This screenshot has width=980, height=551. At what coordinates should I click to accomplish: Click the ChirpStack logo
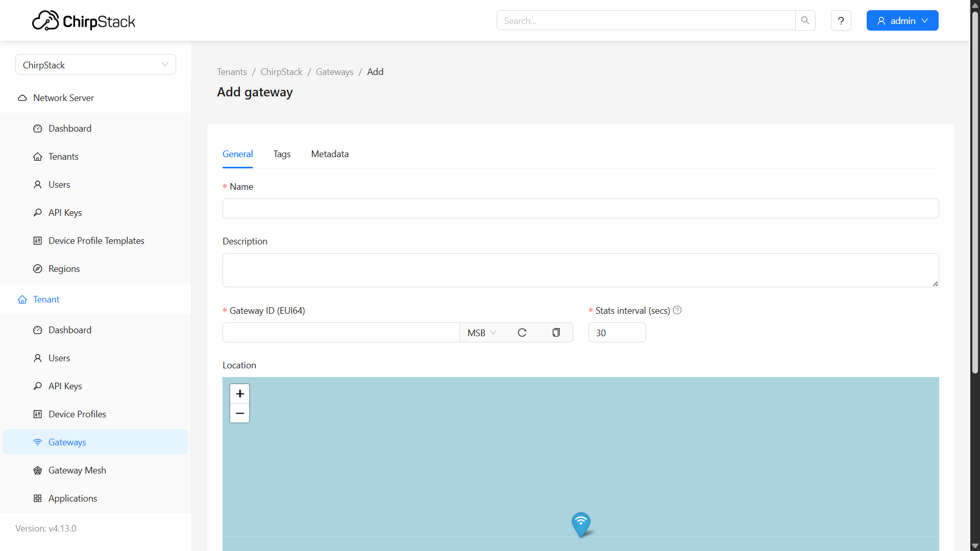[x=84, y=21]
